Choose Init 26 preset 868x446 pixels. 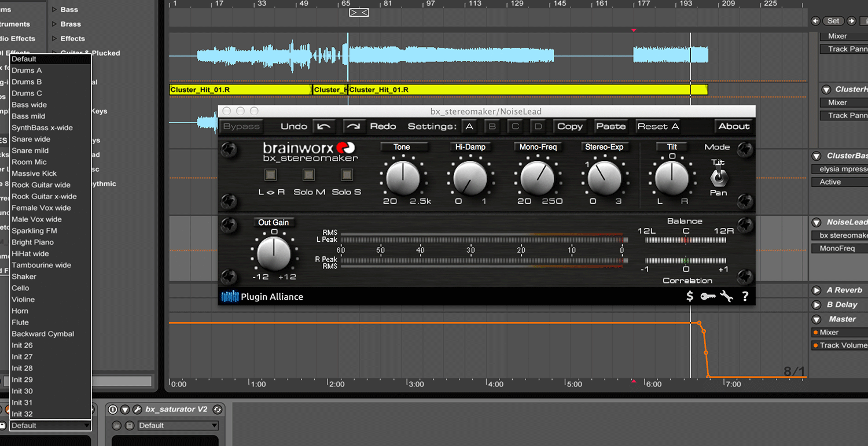50,345
